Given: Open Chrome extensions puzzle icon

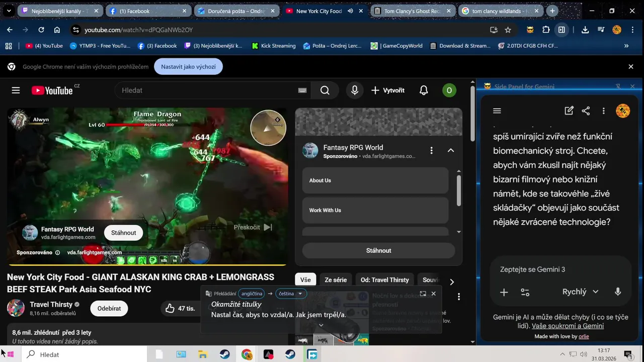Looking at the screenshot, I should coord(546,30).
